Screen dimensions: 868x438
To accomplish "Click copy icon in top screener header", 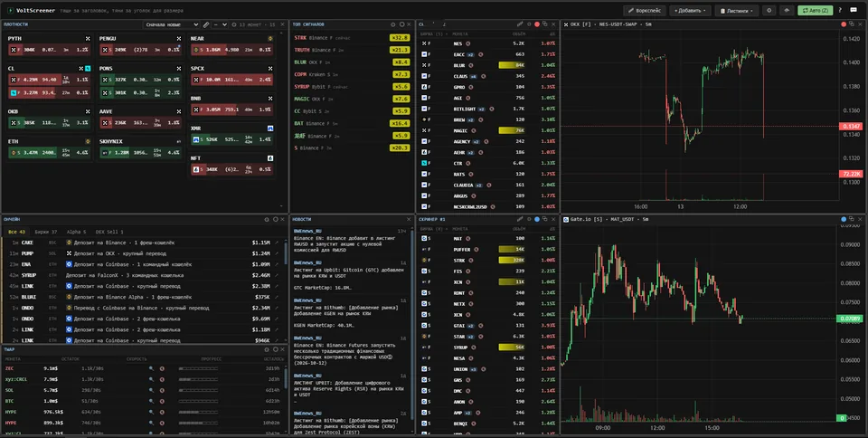I will point(544,24).
